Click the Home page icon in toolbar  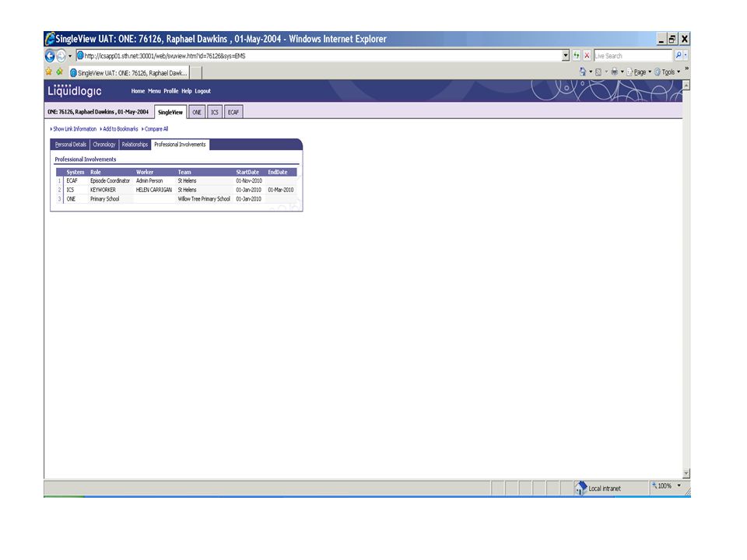click(x=582, y=72)
